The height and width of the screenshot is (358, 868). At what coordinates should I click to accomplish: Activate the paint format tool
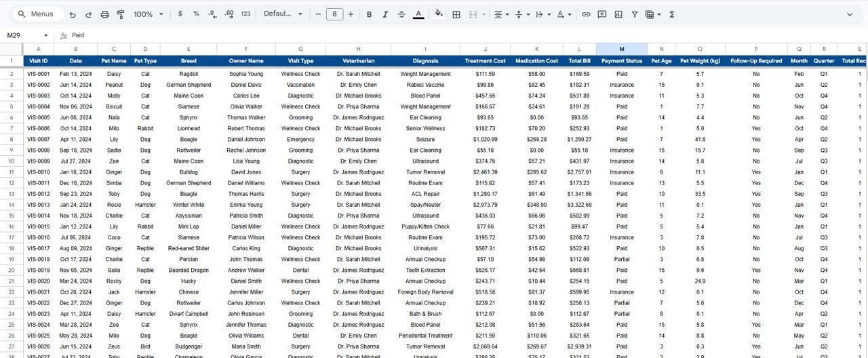point(121,14)
